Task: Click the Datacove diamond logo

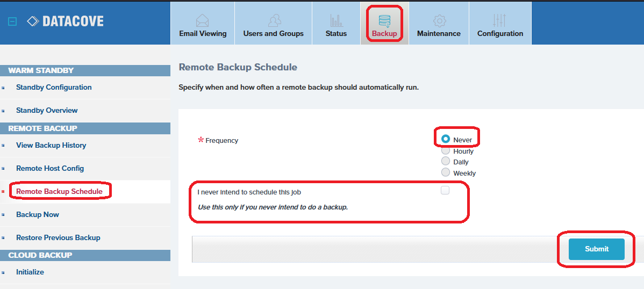Action: (x=33, y=21)
